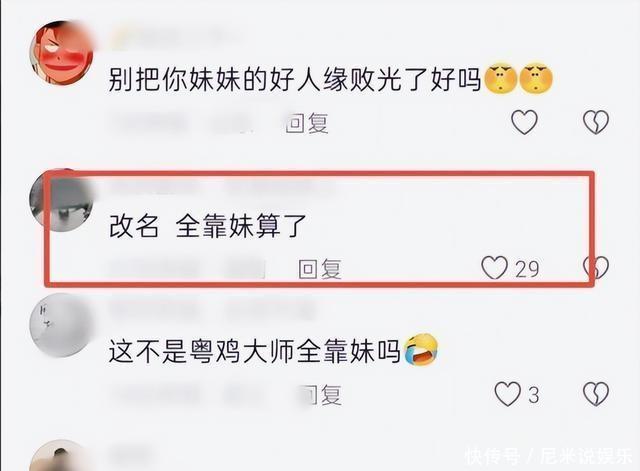Tap broken-heart icon on 粤鸡大师 comment
Image resolution: width=640 pixels, height=471 pixels.
596,394
